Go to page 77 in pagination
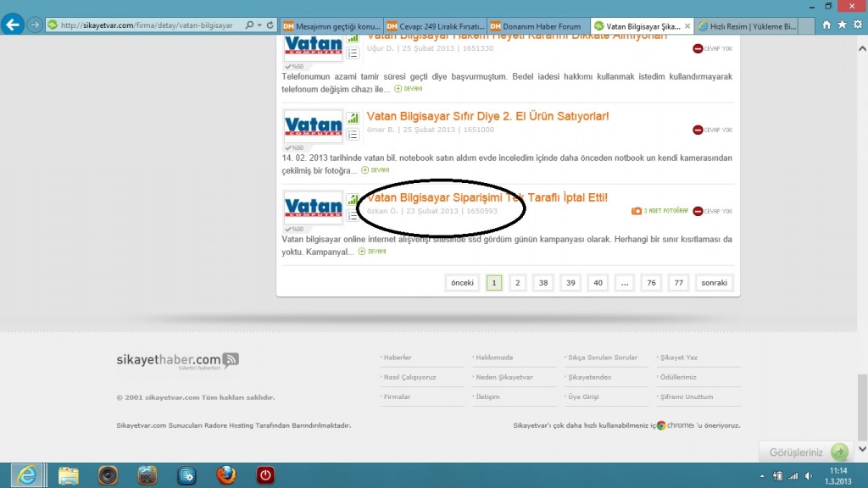 point(679,283)
